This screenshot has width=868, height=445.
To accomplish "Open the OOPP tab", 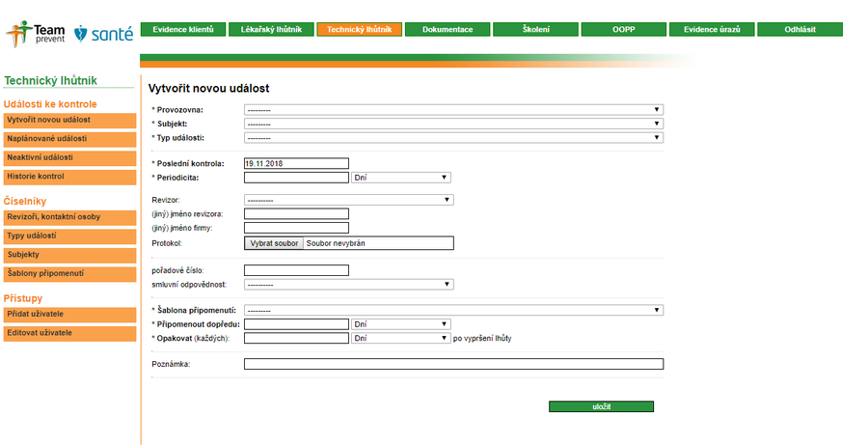I will click(x=624, y=29).
